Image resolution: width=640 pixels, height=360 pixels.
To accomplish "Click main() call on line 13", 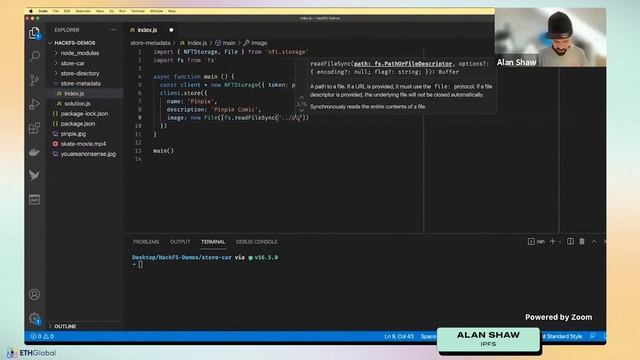I will click(x=163, y=151).
